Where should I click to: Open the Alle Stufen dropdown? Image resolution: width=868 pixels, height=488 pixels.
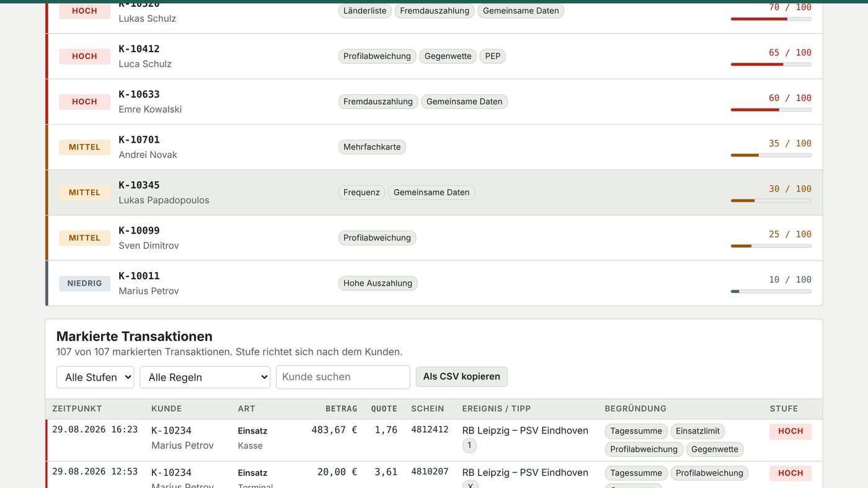point(95,377)
